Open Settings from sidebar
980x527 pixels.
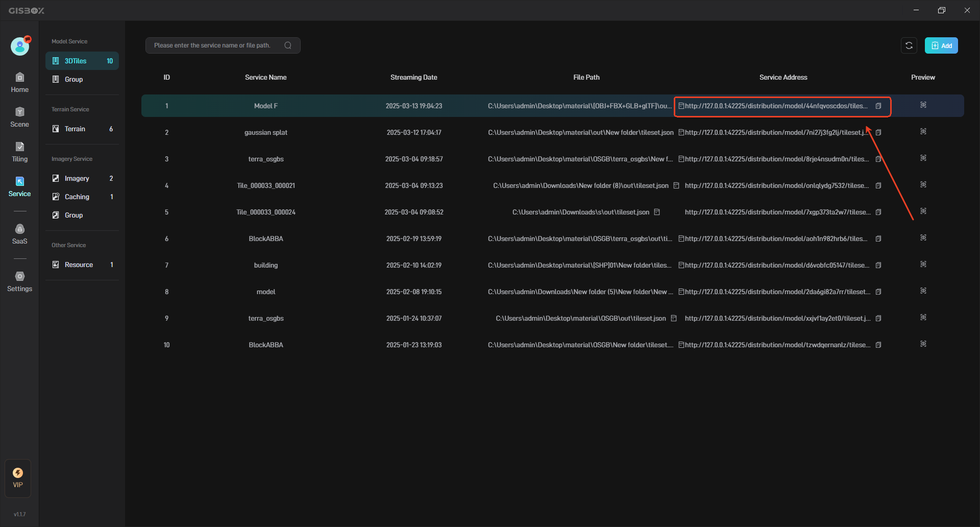coord(19,281)
